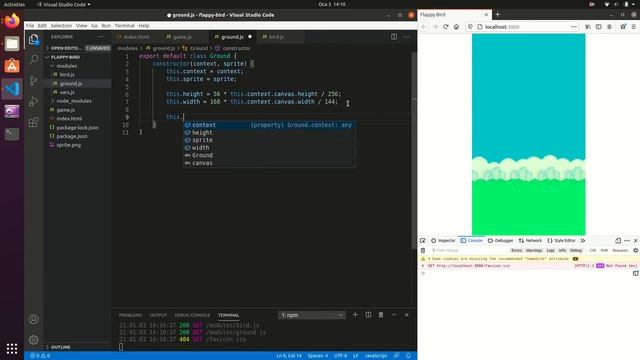Open the Run and Debug view
This screenshot has width=640, height=360.
pos(33,101)
